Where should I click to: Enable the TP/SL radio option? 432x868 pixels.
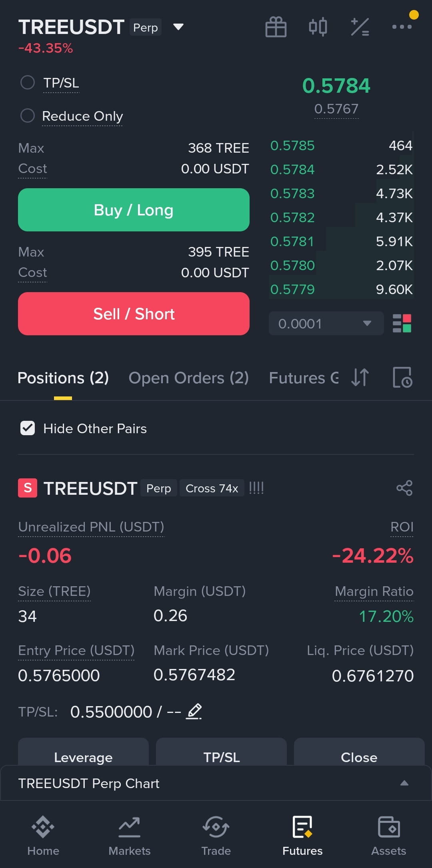[28, 83]
